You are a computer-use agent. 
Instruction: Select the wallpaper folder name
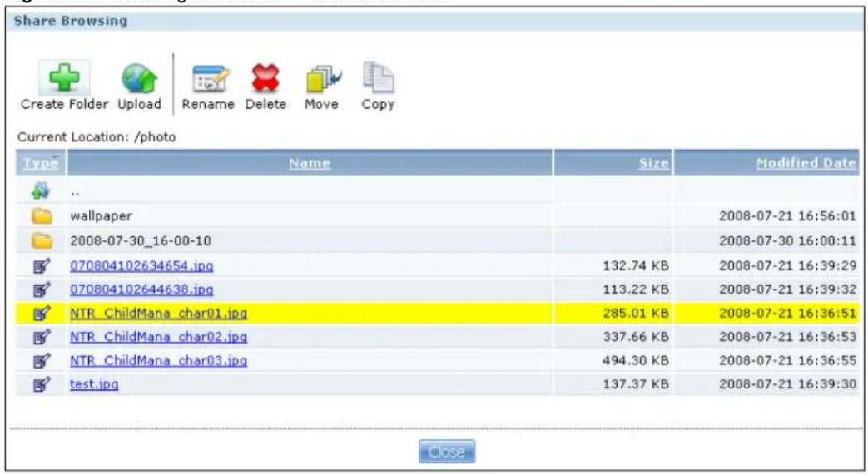[102, 216]
